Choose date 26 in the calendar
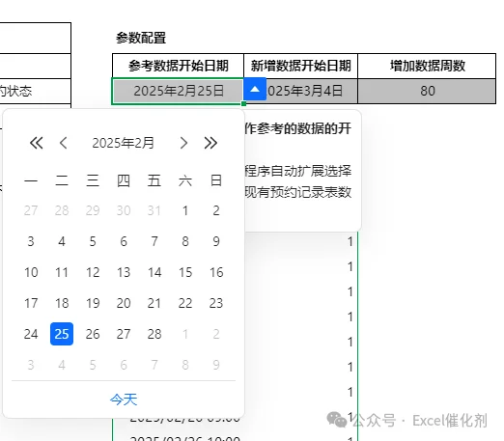 coord(93,334)
